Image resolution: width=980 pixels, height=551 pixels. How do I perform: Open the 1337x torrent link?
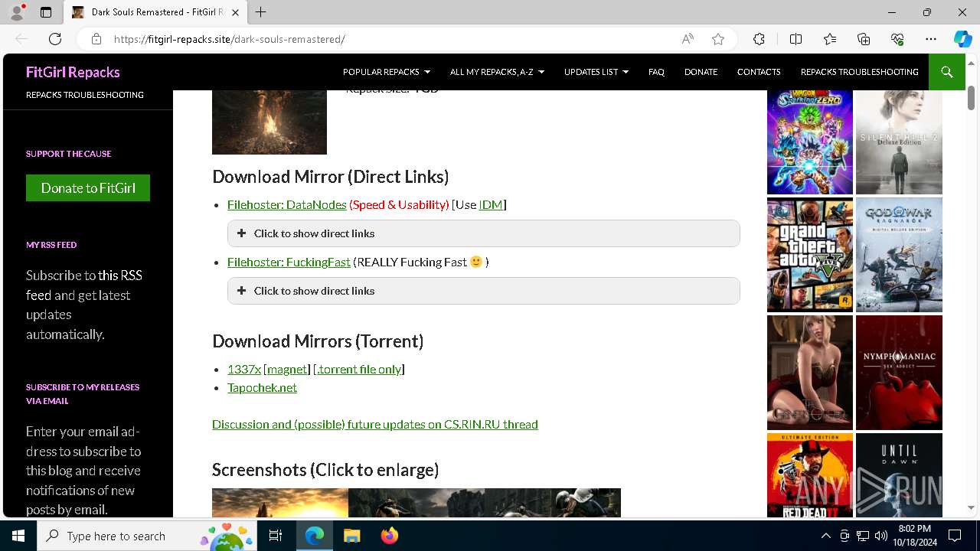click(244, 369)
